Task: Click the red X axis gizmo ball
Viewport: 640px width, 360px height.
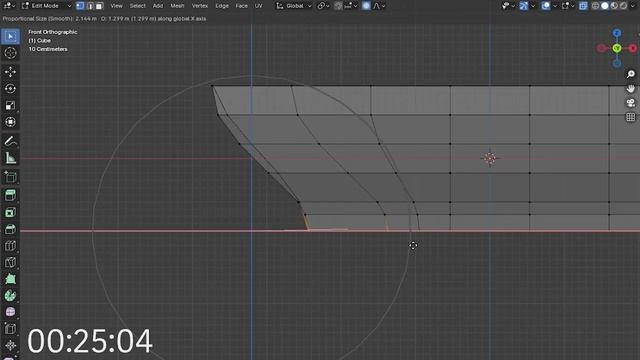Action: pyautogui.click(x=633, y=48)
